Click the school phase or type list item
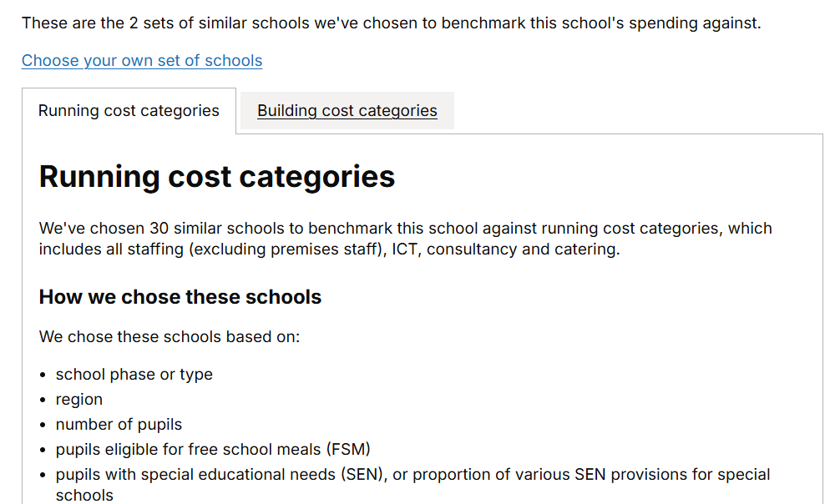The width and height of the screenshot is (830, 504). point(134,375)
